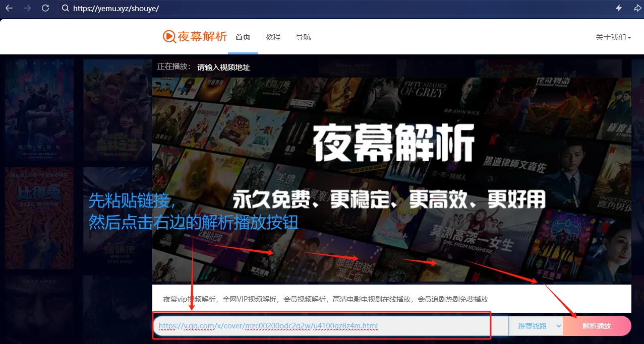
Task: Open the 推荐线路 dropdown
Action: (536, 326)
